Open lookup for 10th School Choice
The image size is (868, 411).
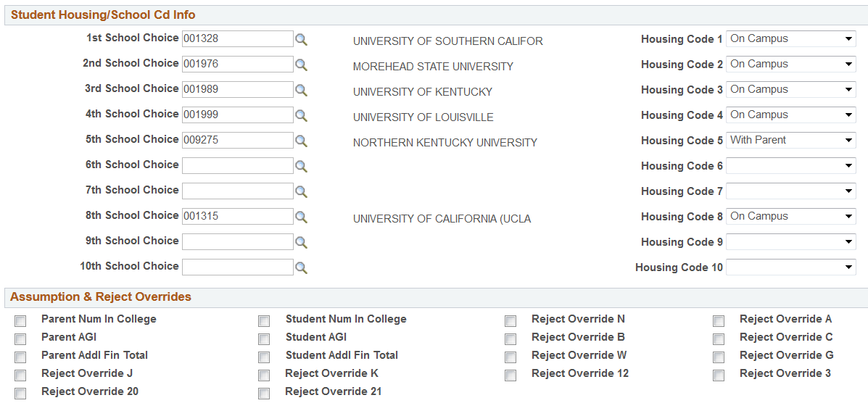coord(301,268)
